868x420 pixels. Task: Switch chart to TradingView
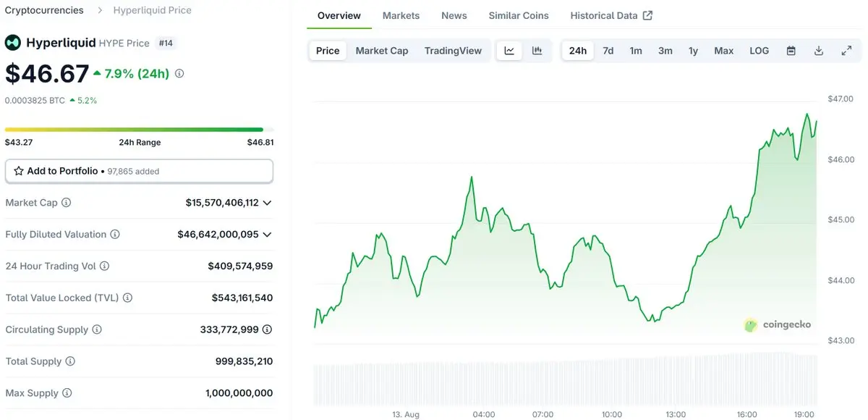[x=453, y=51]
